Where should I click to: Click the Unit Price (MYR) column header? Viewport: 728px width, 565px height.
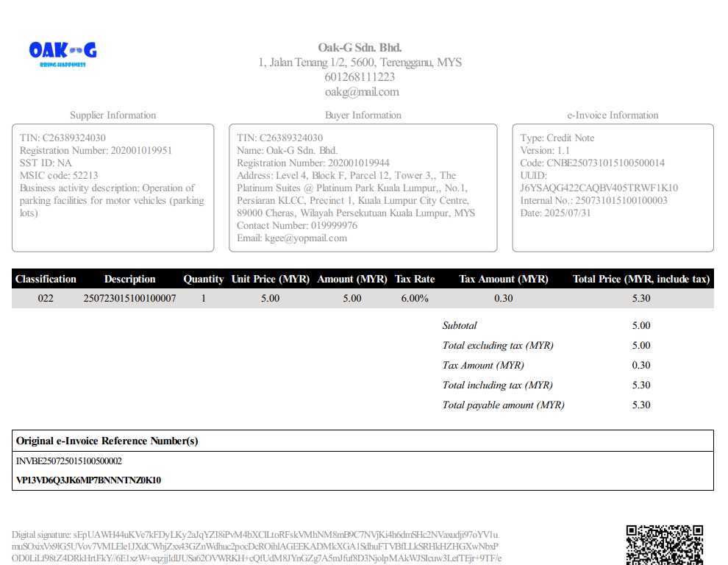(x=270, y=280)
